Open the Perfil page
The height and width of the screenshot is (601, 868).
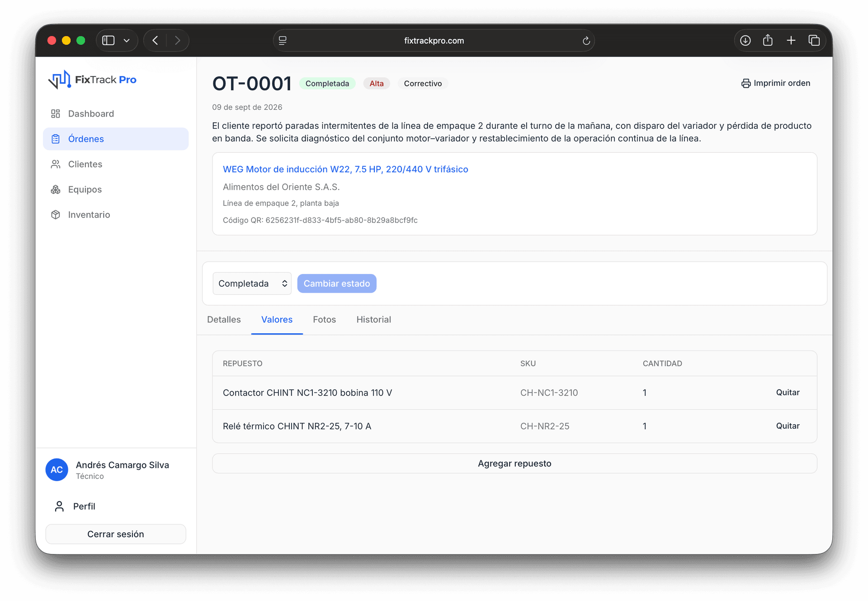click(x=116, y=506)
